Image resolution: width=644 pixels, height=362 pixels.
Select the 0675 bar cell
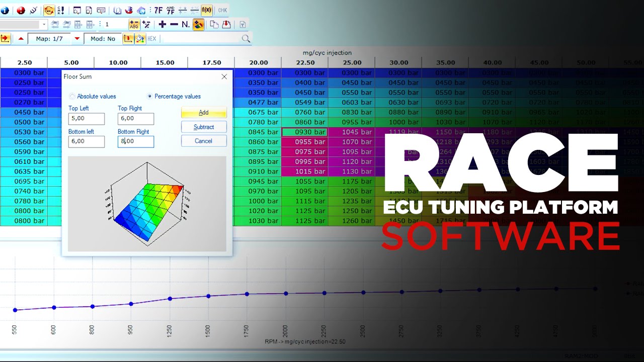tap(258, 112)
